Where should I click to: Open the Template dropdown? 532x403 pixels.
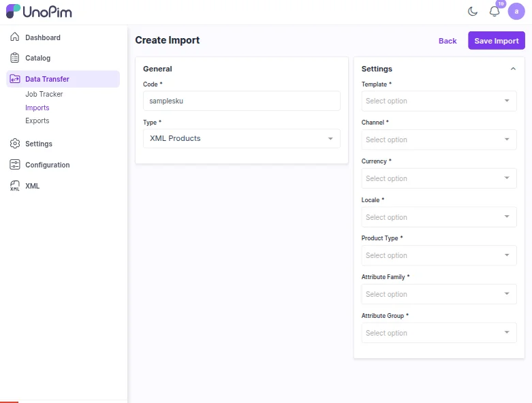(439, 101)
